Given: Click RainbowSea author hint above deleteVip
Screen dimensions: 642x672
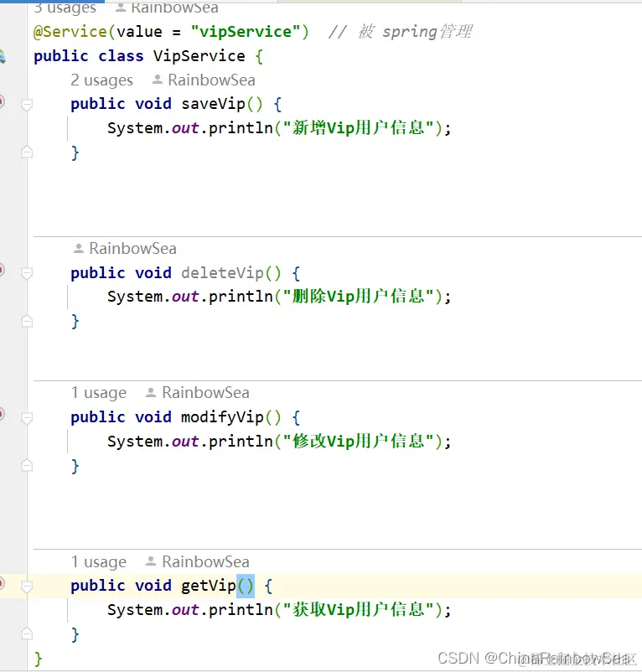Looking at the screenshot, I should tap(132, 248).
